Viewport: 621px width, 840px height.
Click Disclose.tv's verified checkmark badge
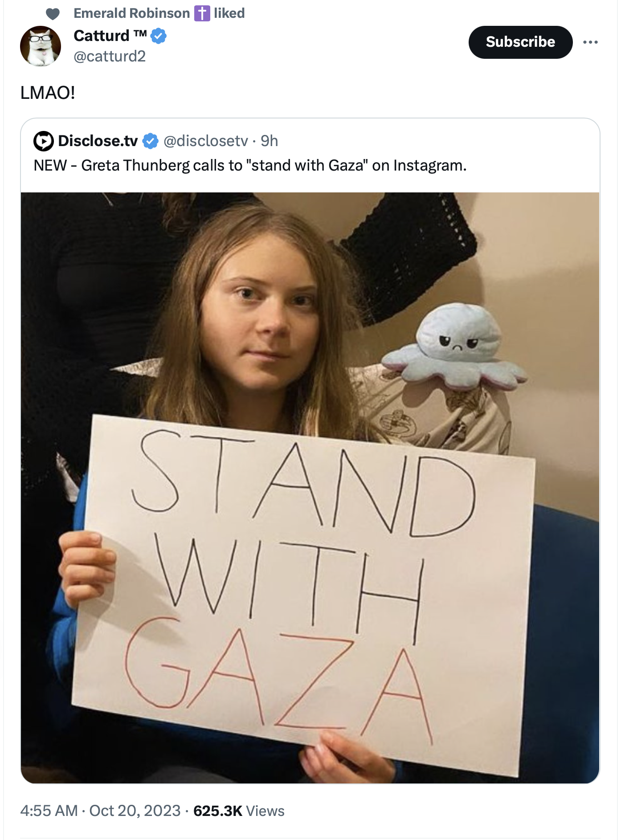(x=150, y=141)
